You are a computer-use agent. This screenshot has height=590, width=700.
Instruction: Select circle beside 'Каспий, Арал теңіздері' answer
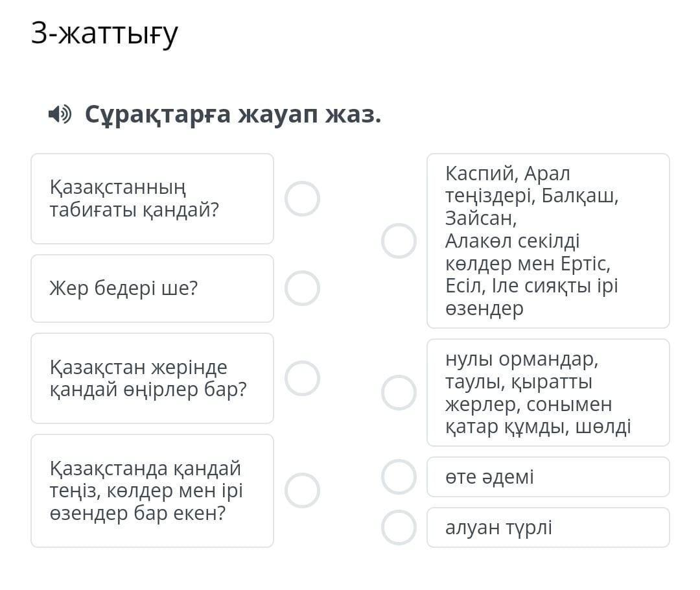pyautogui.click(x=399, y=241)
